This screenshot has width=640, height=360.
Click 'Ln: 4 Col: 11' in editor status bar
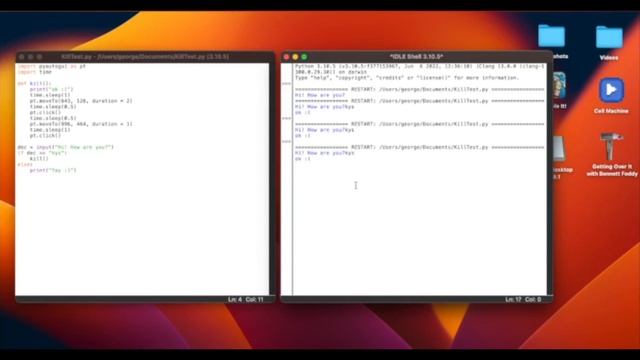[245, 300]
